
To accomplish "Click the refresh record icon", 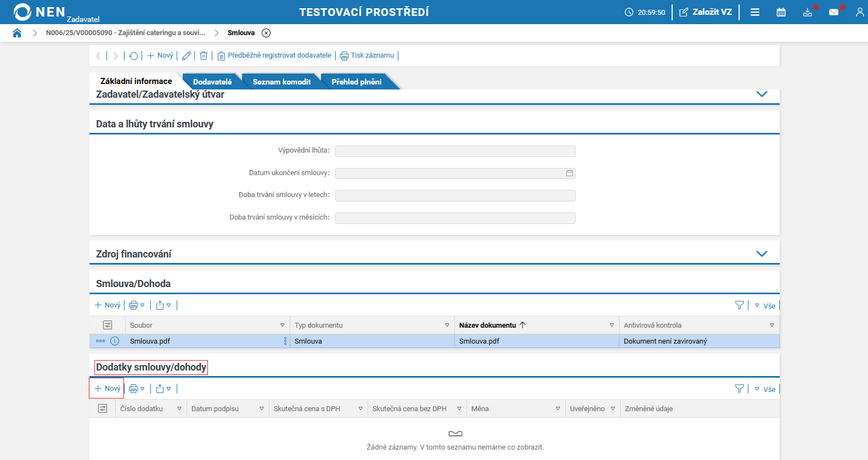I will 133,55.
